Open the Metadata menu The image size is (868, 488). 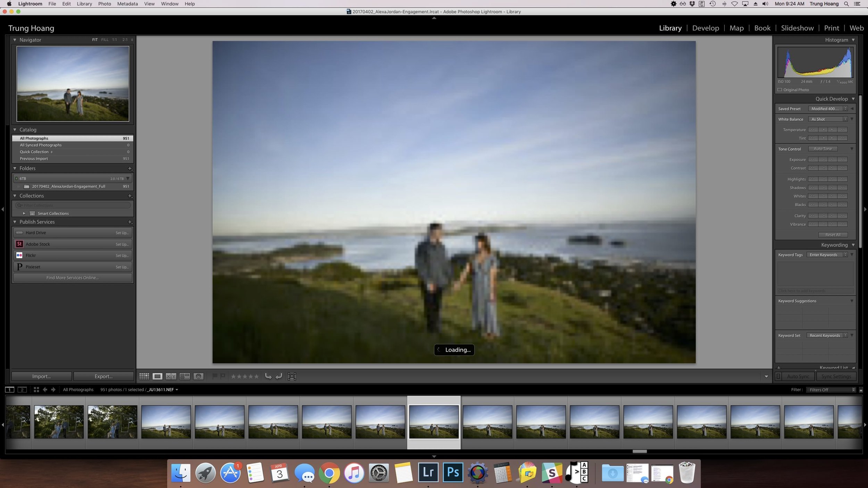click(127, 4)
